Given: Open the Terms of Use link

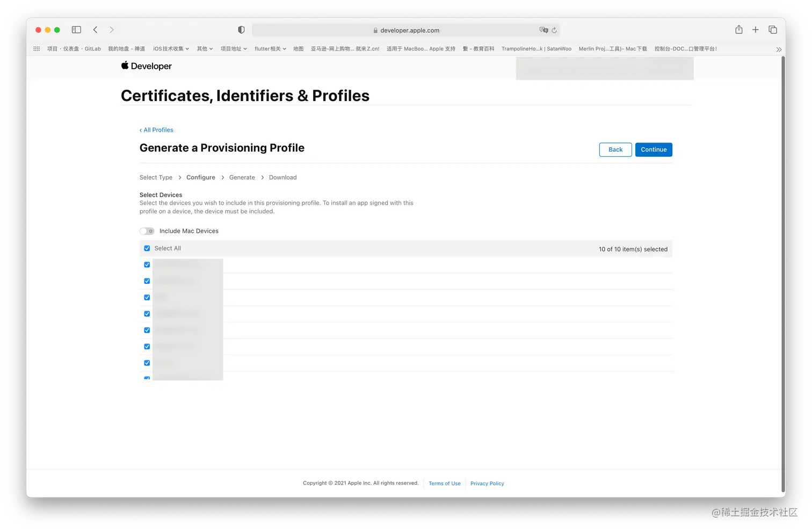Looking at the screenshot, I should tap(445, 484).
